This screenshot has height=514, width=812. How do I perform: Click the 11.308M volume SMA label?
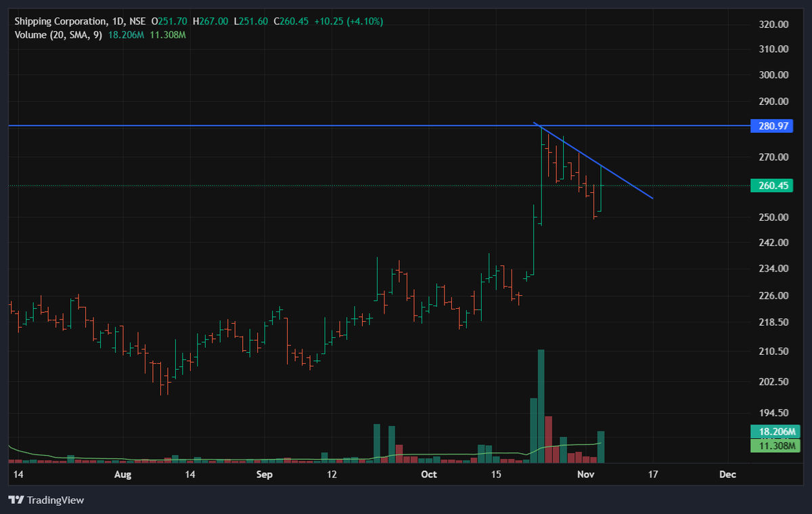pos(776,445)
